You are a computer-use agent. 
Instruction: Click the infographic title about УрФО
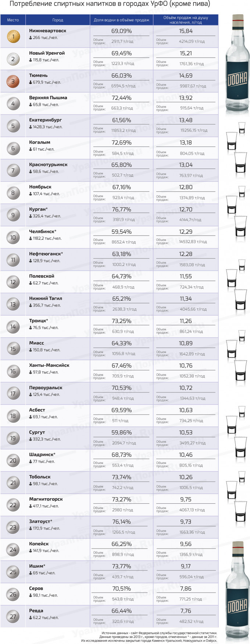[110, 4]
